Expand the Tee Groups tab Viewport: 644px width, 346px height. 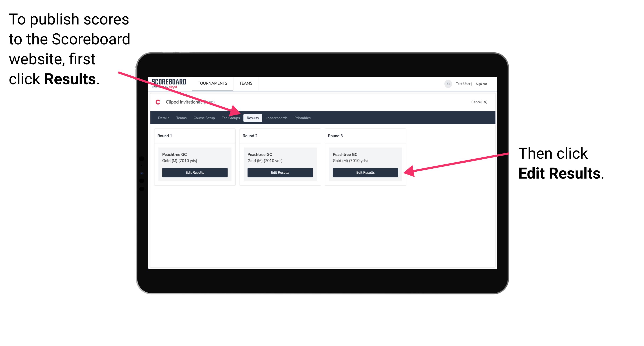[230, 118]
